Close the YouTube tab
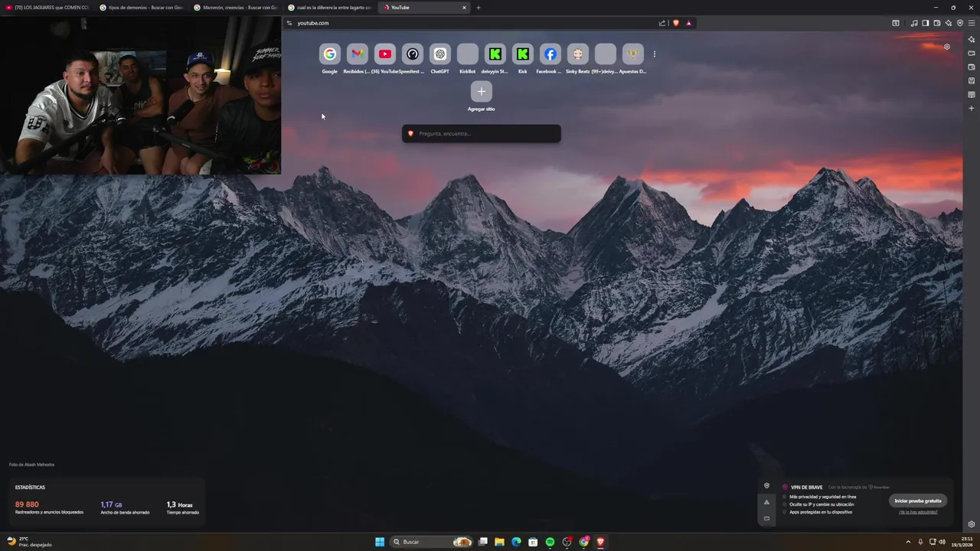 point(464,8)
